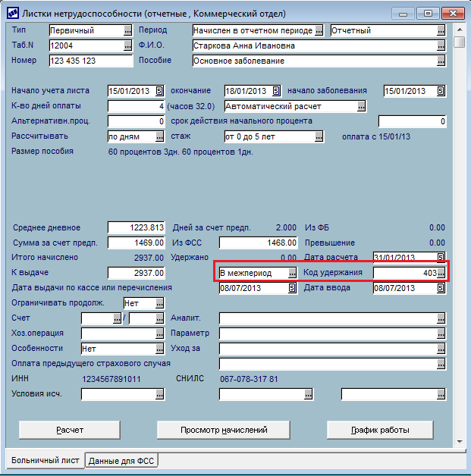Click text оплата с 15/01/13
Screen dimensions: 471x476
[376, 136]
